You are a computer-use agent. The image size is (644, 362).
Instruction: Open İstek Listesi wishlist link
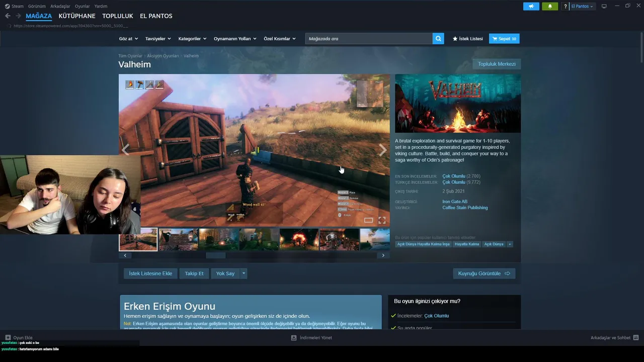[468, 39]
